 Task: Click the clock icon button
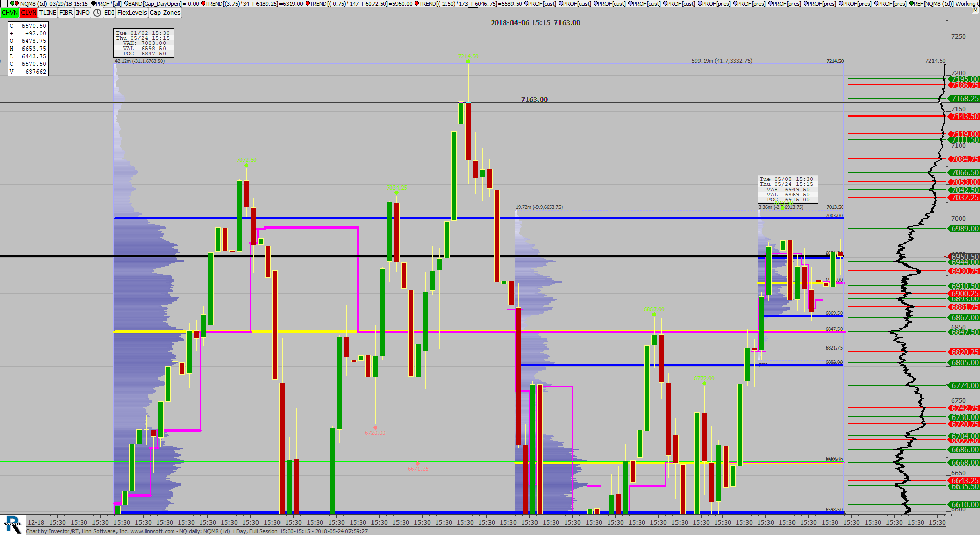97,13
